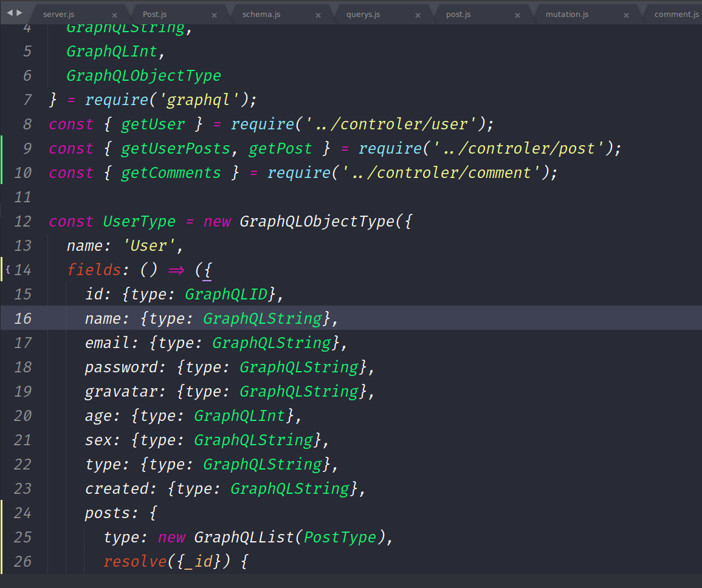This screenshot has width=702, height=588.
Task: Click the tab scroll left arrow
Action: click(10, 13)
